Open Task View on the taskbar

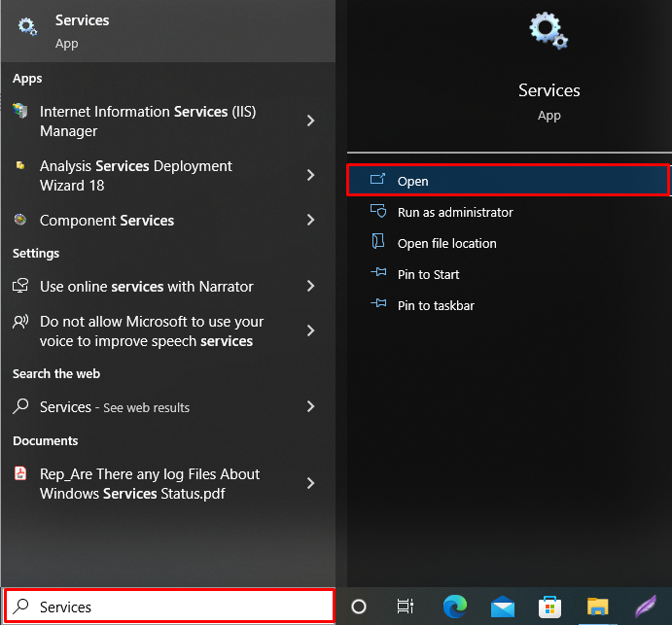coord(405,607)
